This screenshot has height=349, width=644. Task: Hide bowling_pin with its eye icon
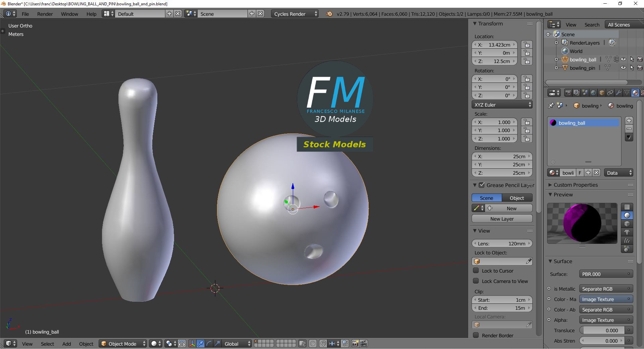(624, 68)
